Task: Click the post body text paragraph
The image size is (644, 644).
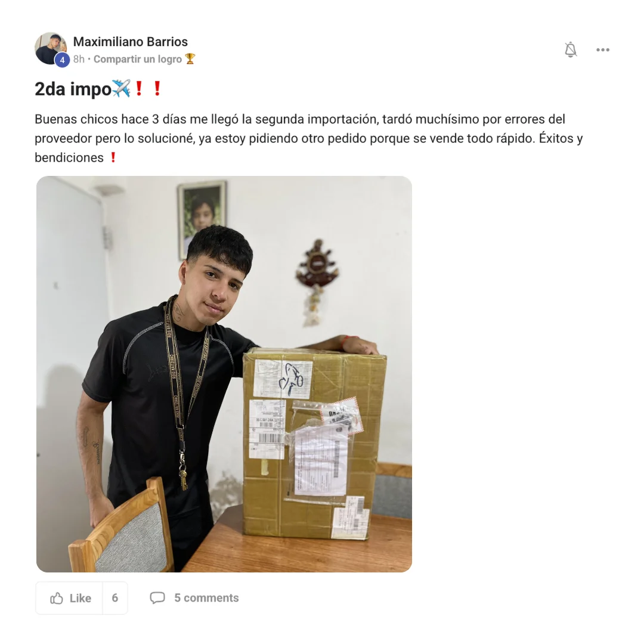Action: click(x=308, y=138)
